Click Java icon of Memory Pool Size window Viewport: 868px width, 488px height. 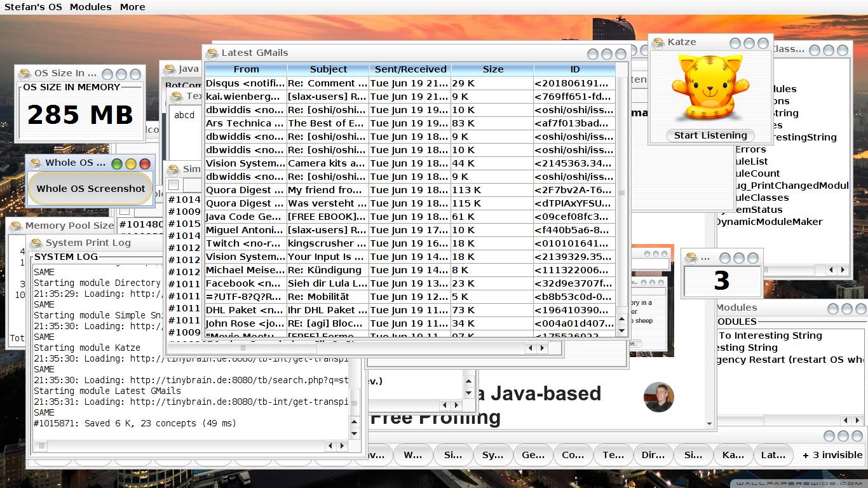click(16, 226)
